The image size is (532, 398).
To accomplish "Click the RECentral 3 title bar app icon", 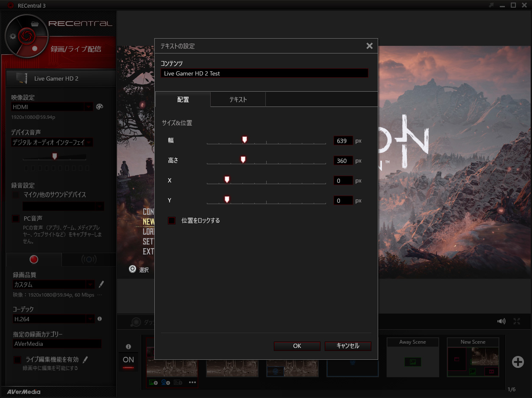I will [11, 5].
